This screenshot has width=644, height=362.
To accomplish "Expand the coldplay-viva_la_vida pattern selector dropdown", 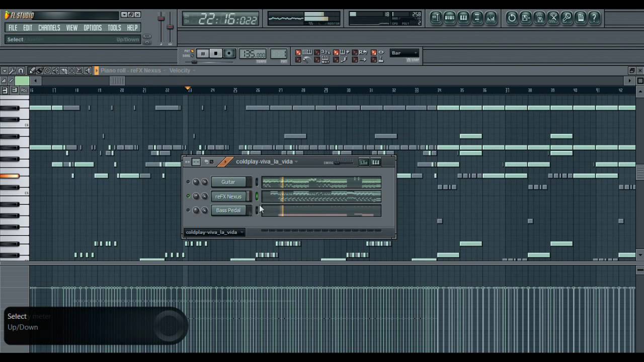I will (214, 232).
